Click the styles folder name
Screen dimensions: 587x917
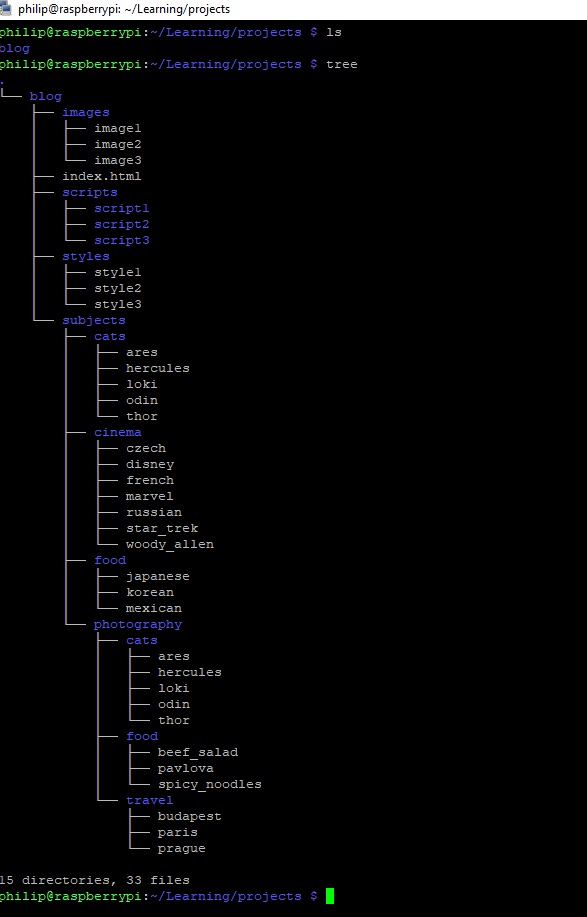coord(85,256)
